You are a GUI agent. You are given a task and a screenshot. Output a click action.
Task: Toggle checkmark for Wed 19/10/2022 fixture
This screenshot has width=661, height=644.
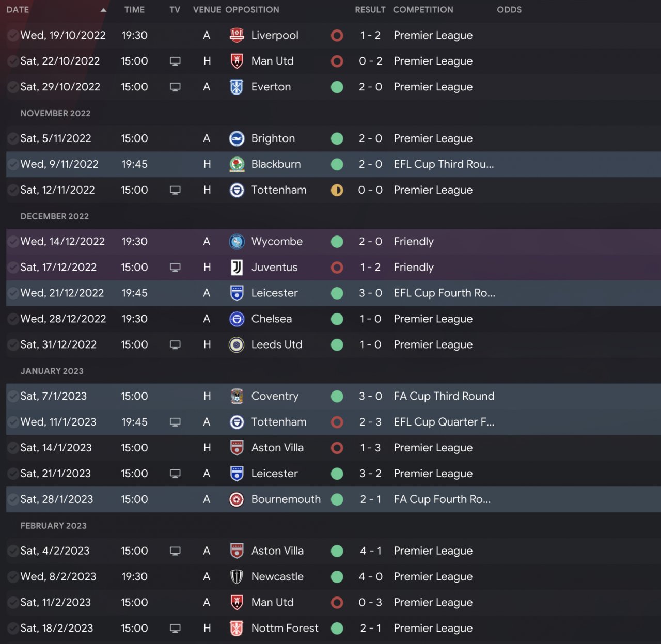[x=12, y=35]
